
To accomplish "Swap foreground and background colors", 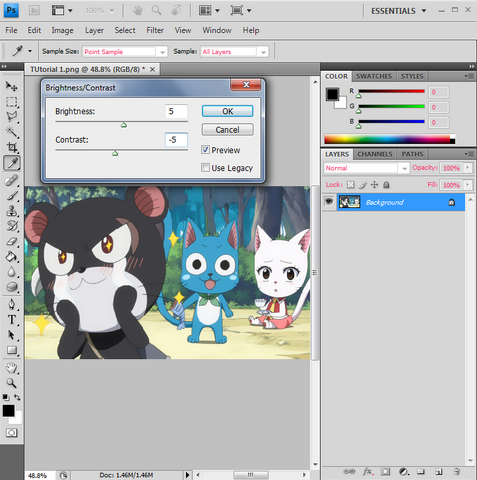I will tap(17, 397).
